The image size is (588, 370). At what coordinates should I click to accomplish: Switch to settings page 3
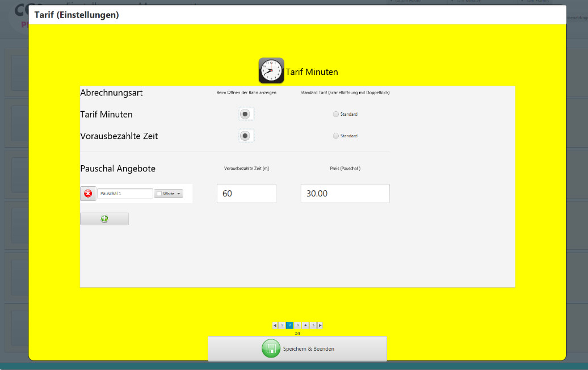point(297,326)
